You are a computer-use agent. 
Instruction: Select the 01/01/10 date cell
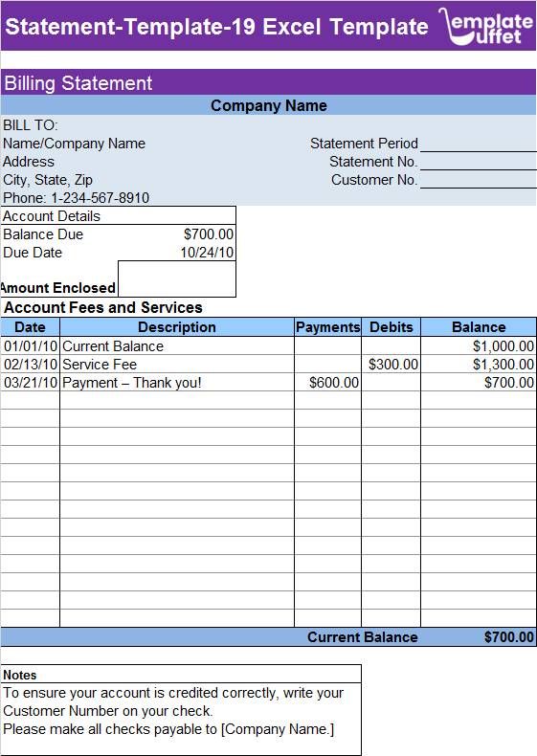pyautogui.click(x=31, y=346)
